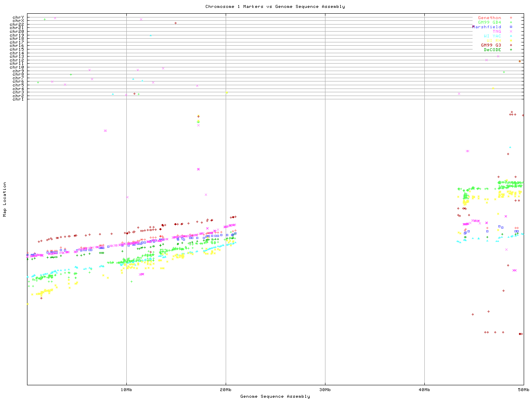Click the TNG cross legend marker
Image resolution: width=532 pixels, height=399 pixels.
click(x=511, y=32)
